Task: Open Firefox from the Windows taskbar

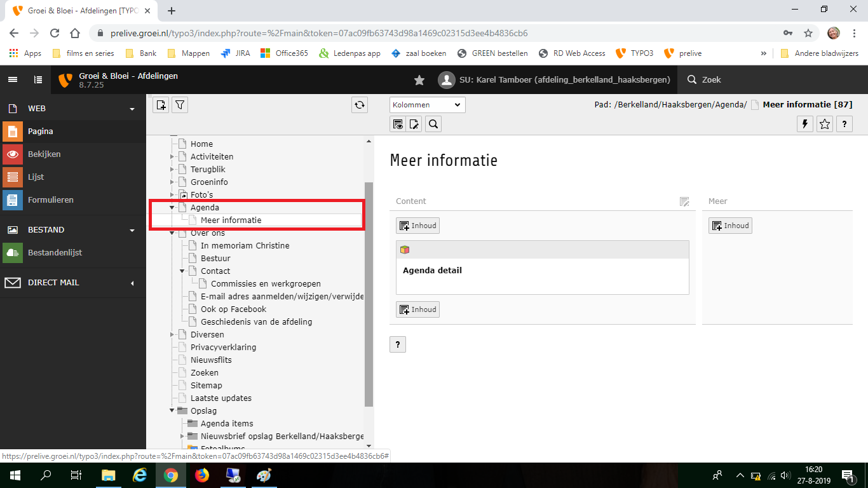Action: click(201, 475)
